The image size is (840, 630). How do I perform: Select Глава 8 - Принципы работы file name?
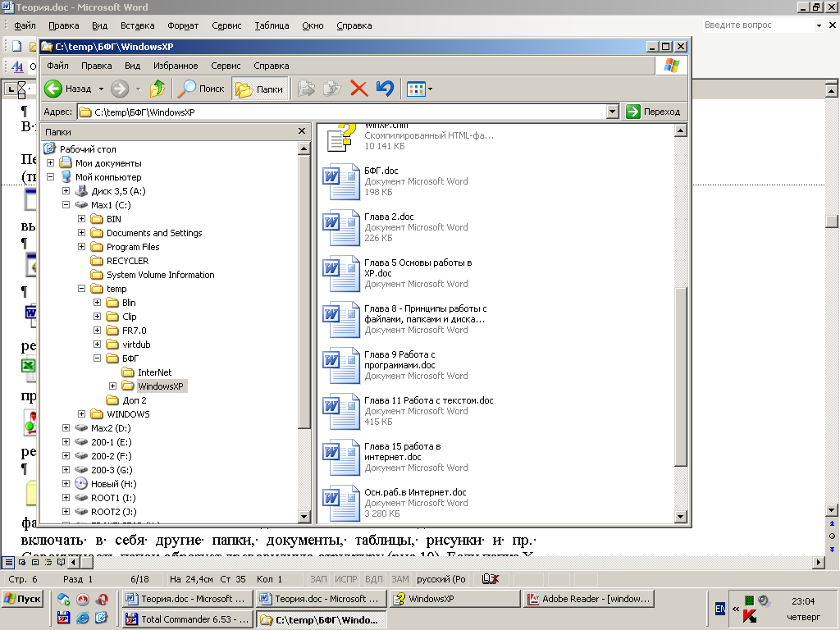coord(426,314)
